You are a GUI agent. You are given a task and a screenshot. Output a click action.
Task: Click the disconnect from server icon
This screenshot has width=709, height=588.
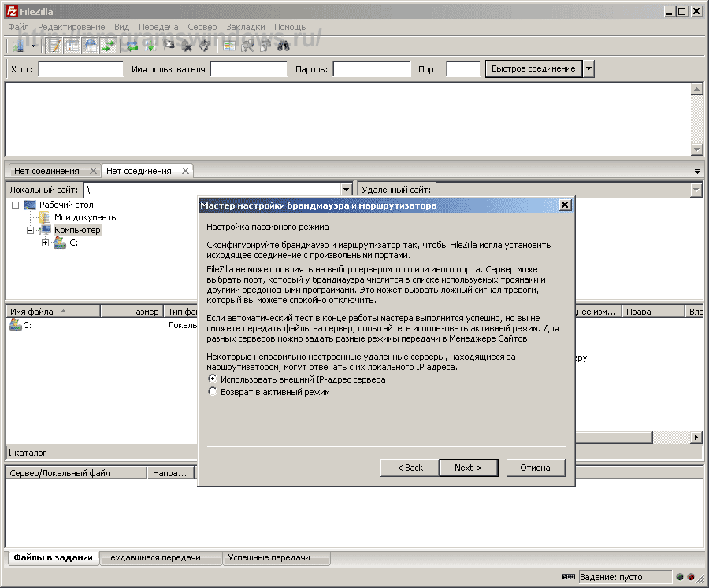[x=187, y=46]
